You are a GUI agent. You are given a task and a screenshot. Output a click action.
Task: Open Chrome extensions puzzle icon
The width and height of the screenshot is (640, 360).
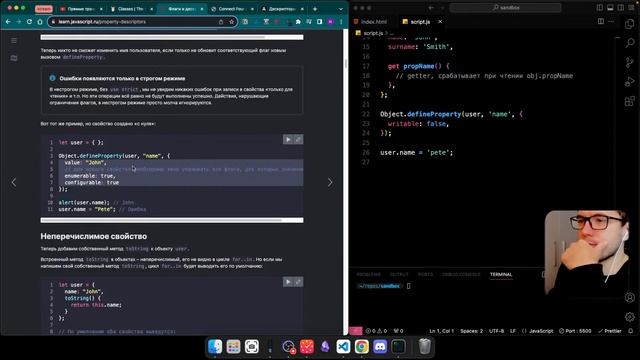298,22
